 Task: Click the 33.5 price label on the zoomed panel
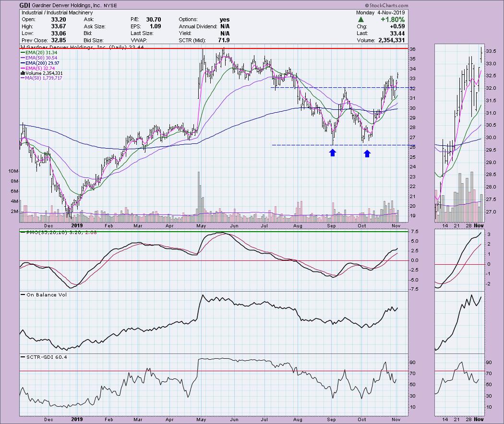(491, 51)
